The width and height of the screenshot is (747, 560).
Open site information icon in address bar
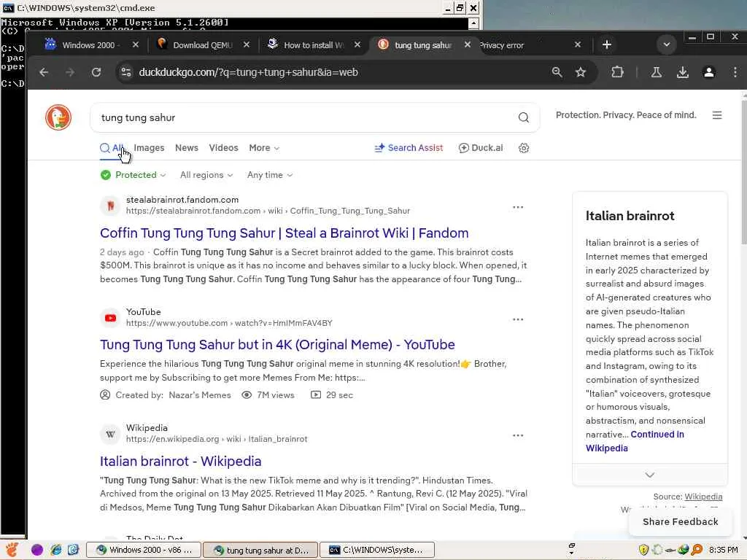126,72
